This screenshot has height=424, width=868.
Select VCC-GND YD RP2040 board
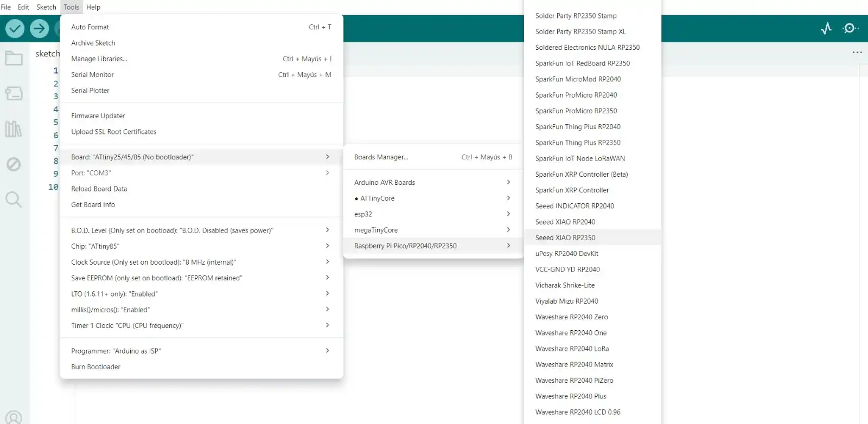click(592, 269)
